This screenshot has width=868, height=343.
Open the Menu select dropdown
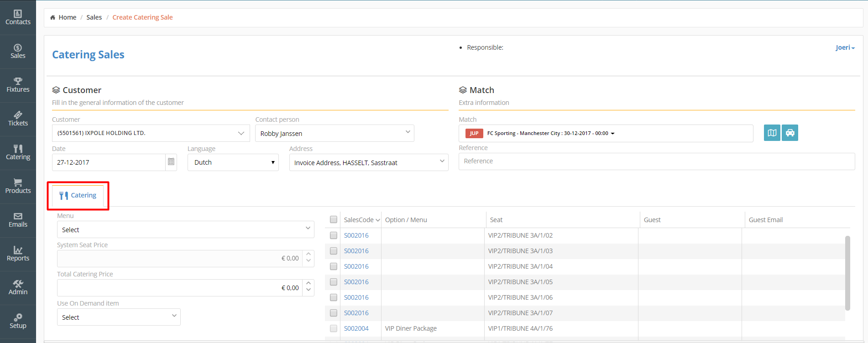[185, 229]
